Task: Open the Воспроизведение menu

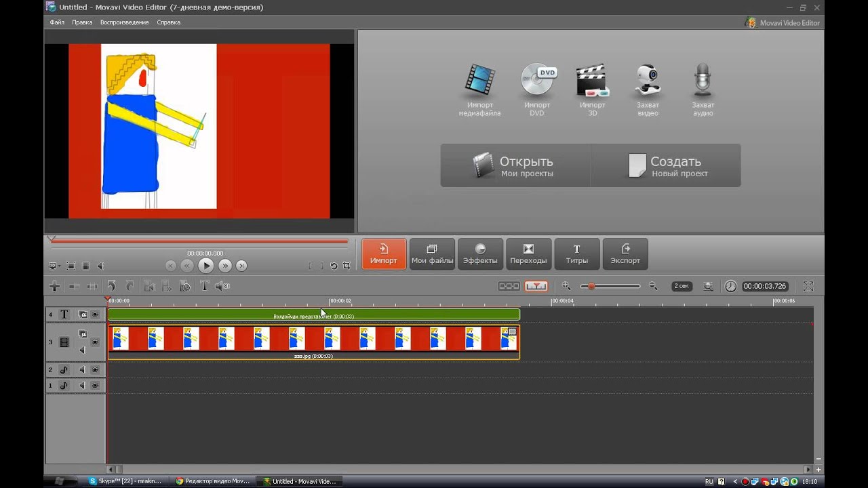Action: (125, 22)
